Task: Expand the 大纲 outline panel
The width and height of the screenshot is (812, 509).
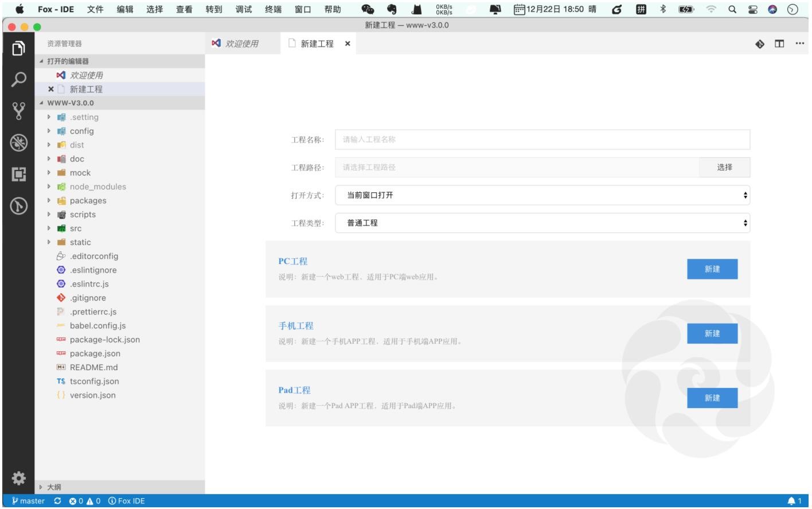Action: point(54,487)
